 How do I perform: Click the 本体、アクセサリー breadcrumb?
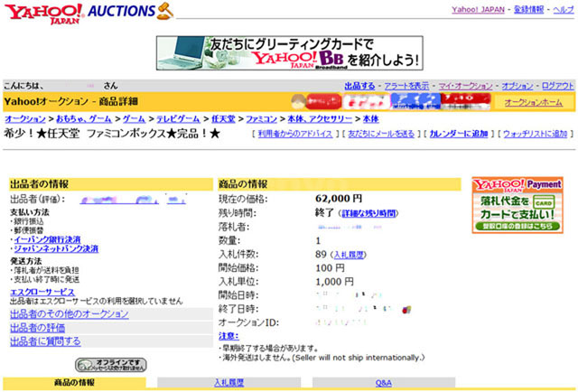[320, 118]
